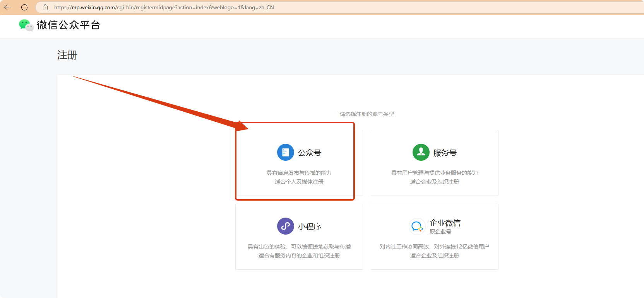Choose the 服务号 account type label
This screenshot has height=298, width=644.
coord(445,153)
